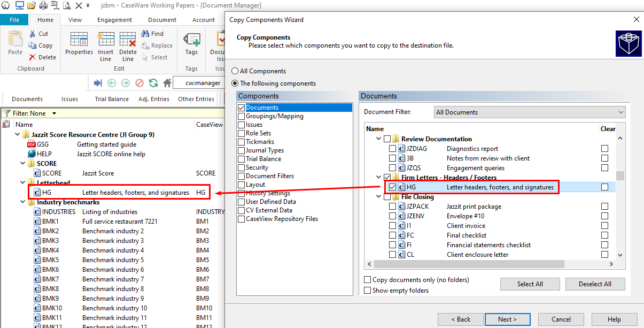Click the Deselect All button
The image size is (644, 328).
tap(595, 284)
